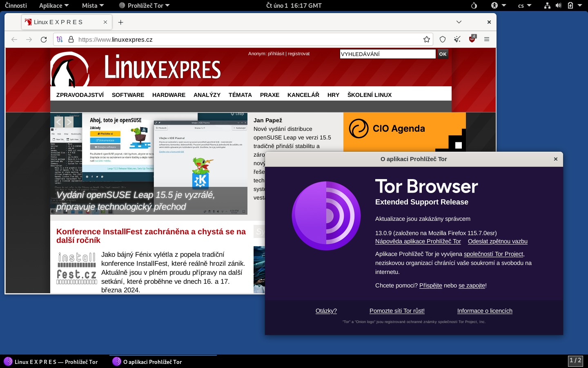
Task: Switch to O aplikaci Prohlížeč Tor taskbar item
Action: pos(163,362)
